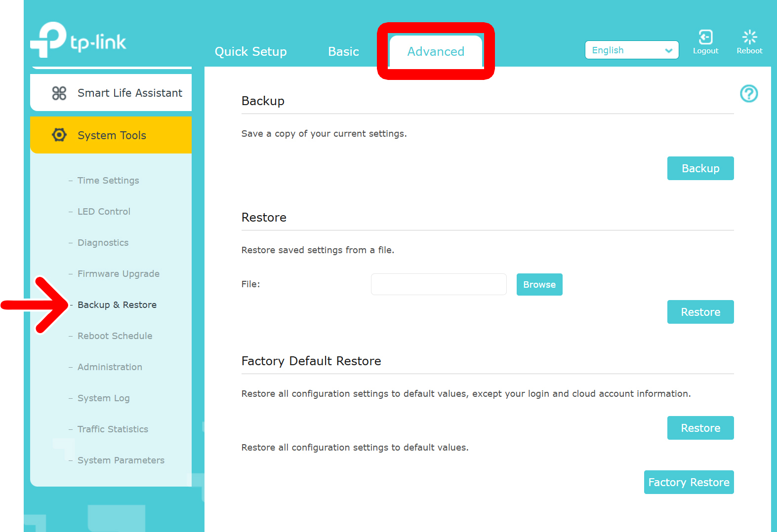Click the Logout label text

[x=705, y=51]
